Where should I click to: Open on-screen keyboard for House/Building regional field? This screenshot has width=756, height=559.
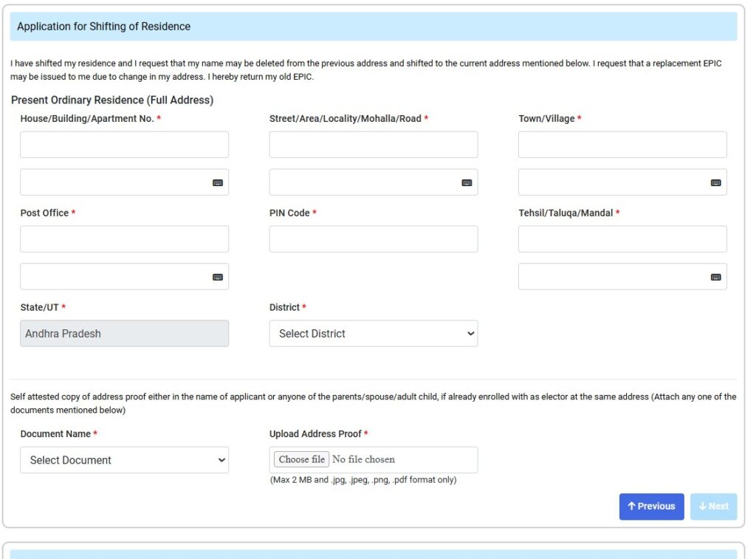pos(218,182)
